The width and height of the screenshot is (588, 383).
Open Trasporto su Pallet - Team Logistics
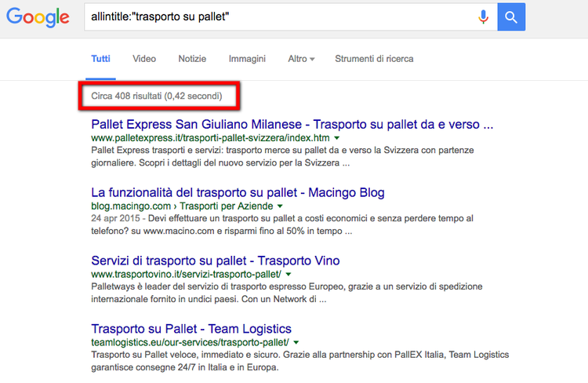[191, 329]
